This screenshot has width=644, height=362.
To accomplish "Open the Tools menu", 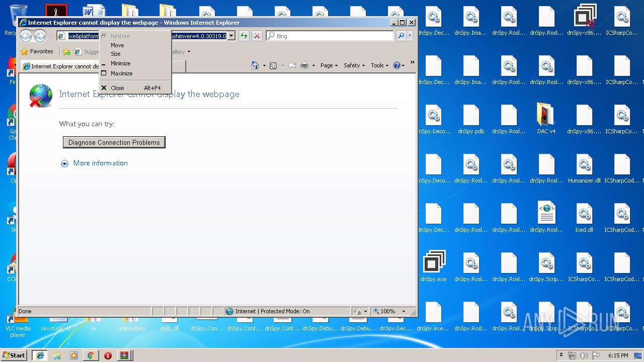I will (x=379, y=65).
